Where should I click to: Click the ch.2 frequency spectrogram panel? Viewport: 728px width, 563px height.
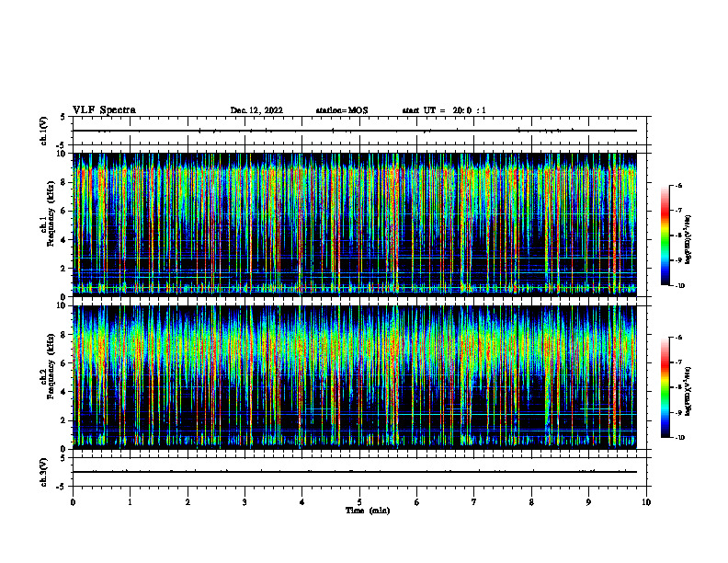pos(355,377)
